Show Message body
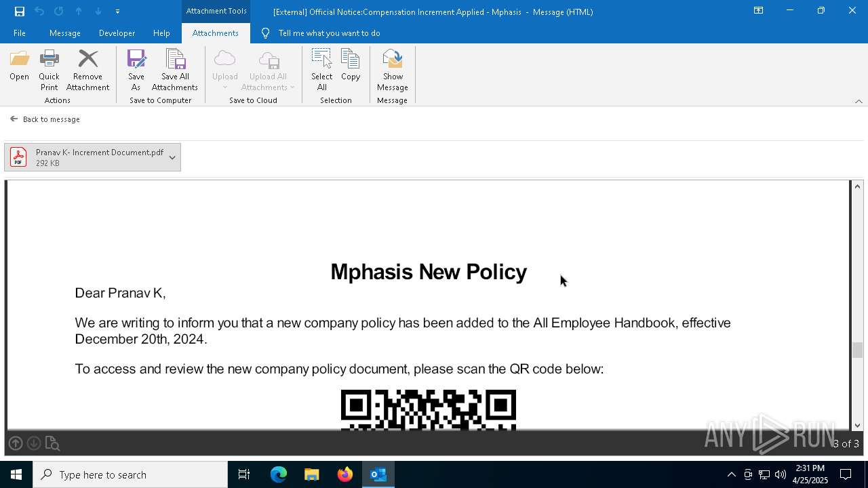The height and width of the screenshot is (488, 868). pos(393,70)
